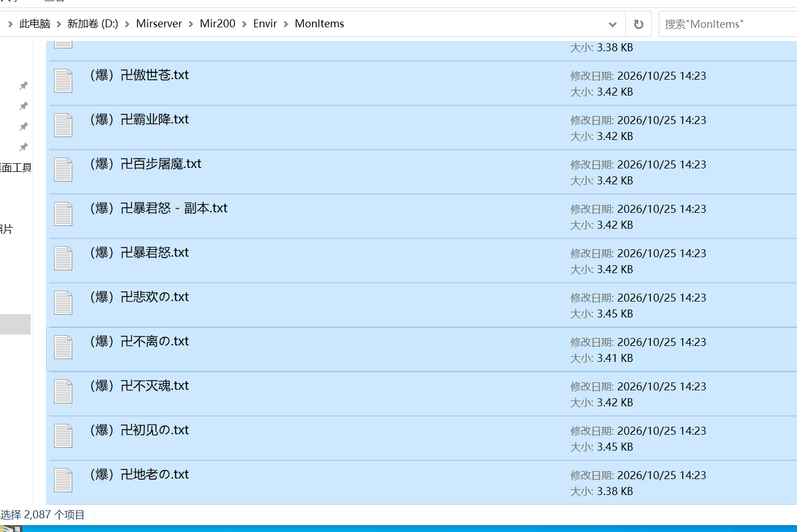Select the file name (爆）卍不灭魂.txt
This screenshot has width=797, height=532.
139,386
